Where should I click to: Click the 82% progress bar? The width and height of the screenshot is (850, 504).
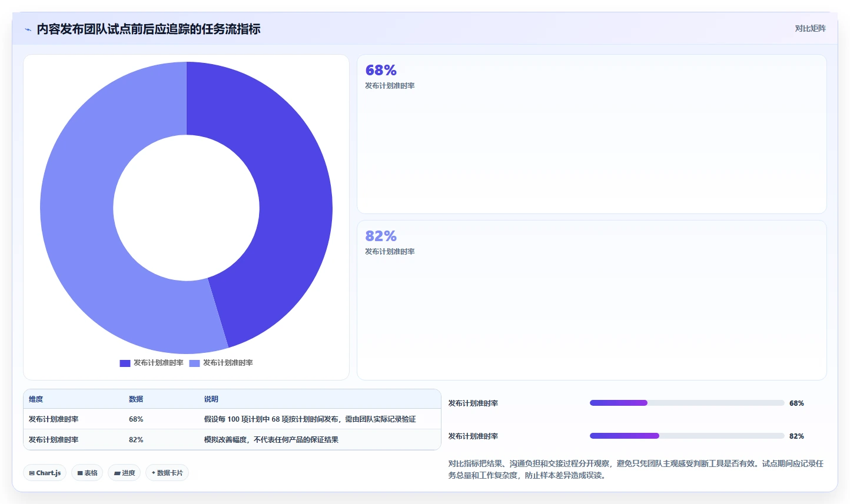[x=687, y=436]
